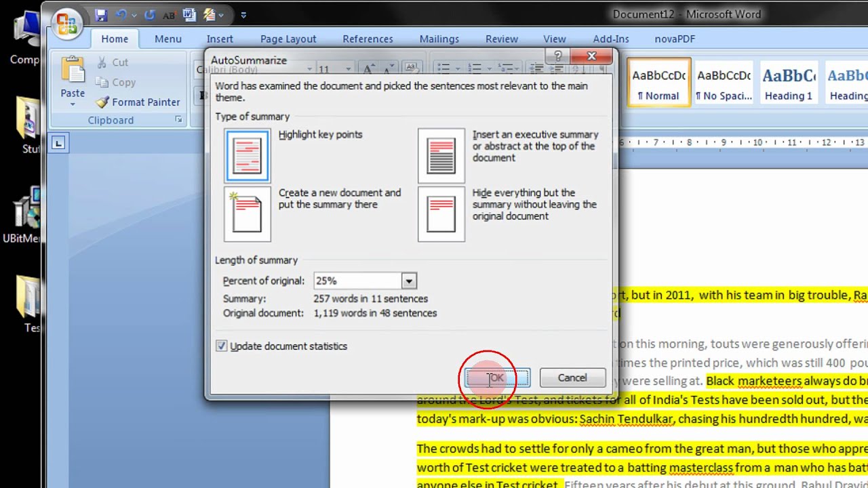The image size is (868, 488).
Task: Open the Clipboard pane launcher
Action: click(178, 120)
